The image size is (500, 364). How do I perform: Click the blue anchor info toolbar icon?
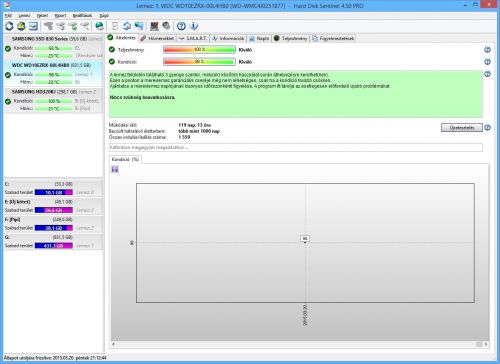click(x=193, y=26)
